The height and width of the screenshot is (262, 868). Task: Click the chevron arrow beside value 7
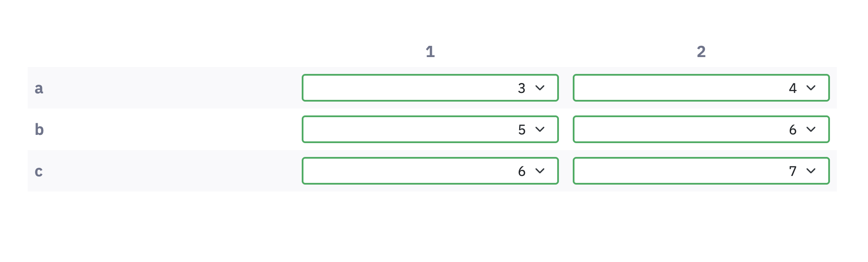(811, 171)
